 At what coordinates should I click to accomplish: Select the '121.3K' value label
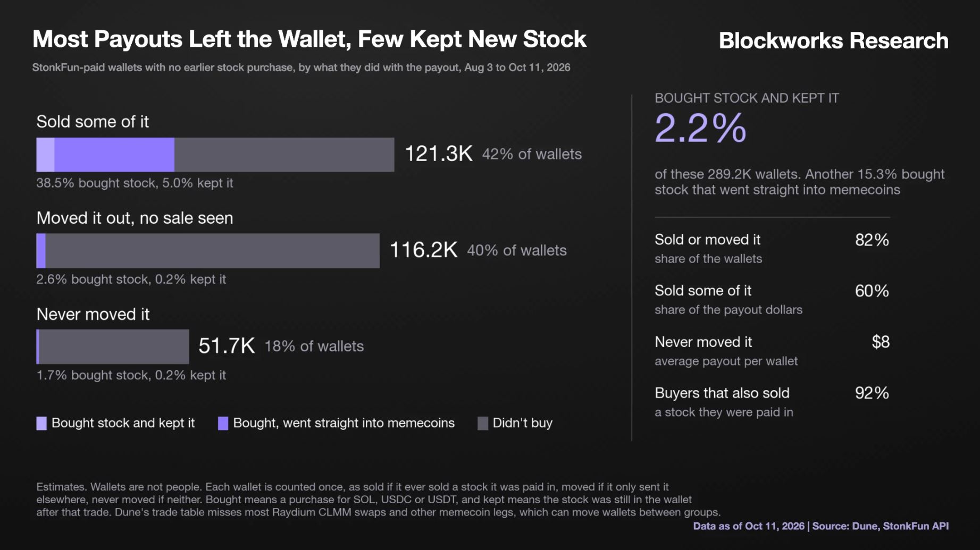[439, 154]
